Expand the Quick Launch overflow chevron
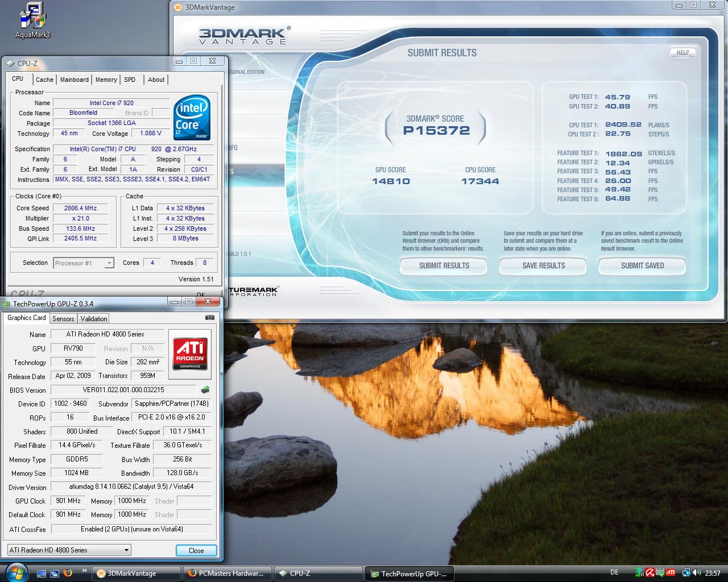Image resolution: width=728 pixels, height=582 pixels. (x=85, y=570)
